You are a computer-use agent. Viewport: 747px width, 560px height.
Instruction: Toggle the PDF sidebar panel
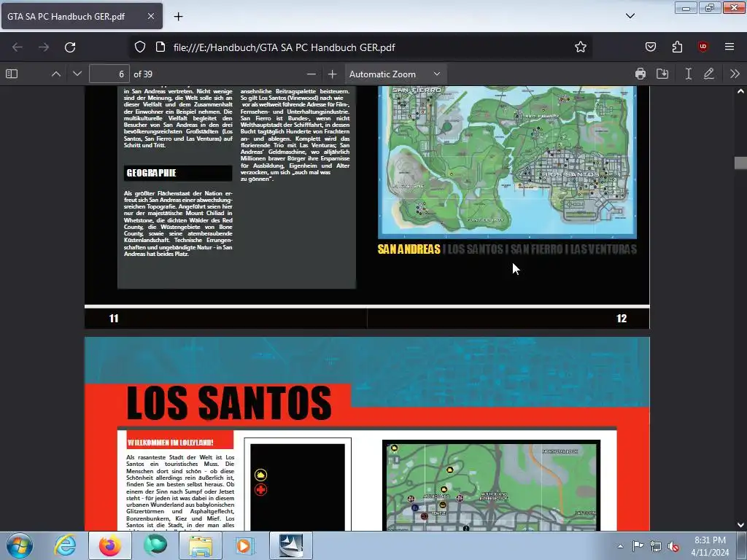click(x=12, y=74)
